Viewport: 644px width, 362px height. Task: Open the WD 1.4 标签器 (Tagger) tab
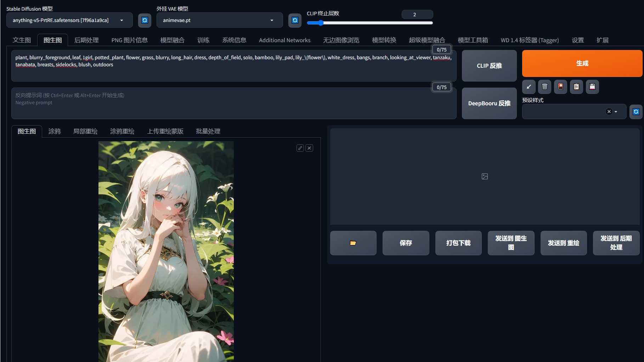coord(530,40)
